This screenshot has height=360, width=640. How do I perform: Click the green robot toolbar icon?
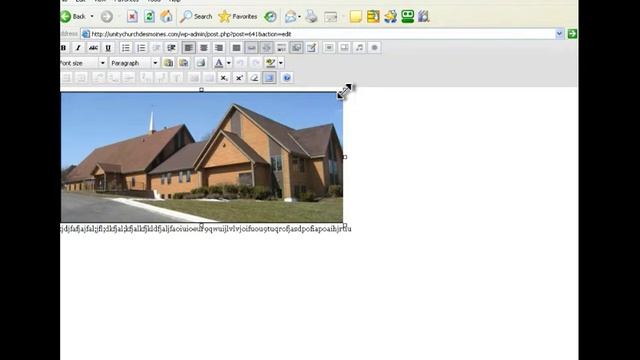point(407,16)
